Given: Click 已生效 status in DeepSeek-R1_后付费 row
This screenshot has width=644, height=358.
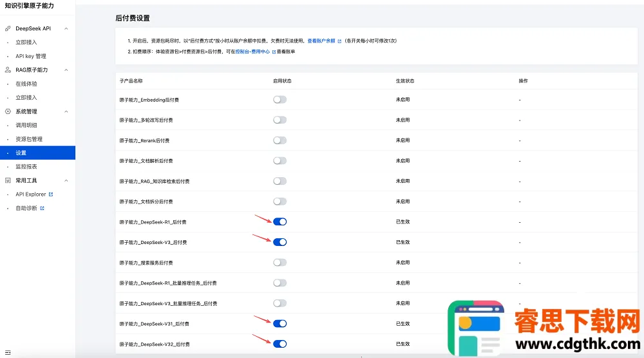Looking at the screenshot, I should [x=403, y=221].
